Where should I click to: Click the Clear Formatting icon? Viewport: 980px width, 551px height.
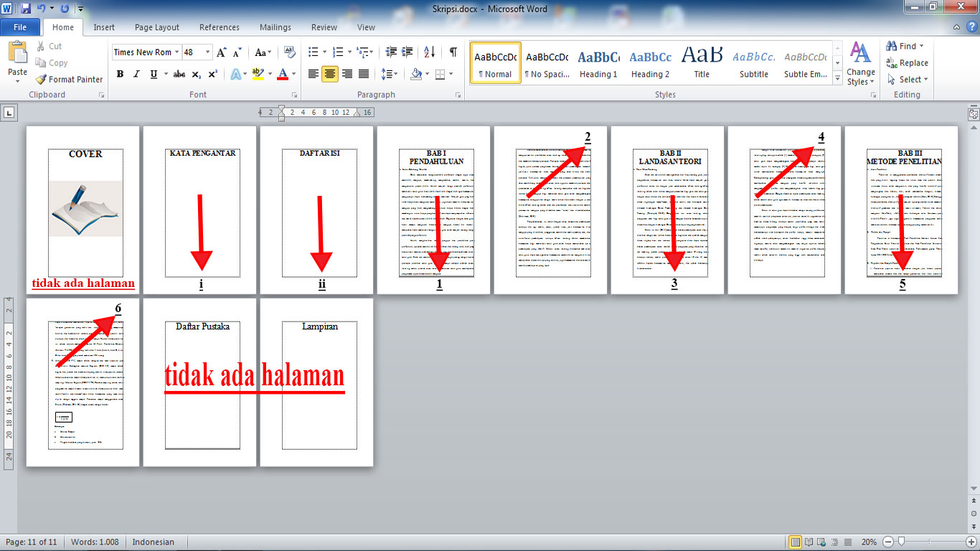point(290,52)
